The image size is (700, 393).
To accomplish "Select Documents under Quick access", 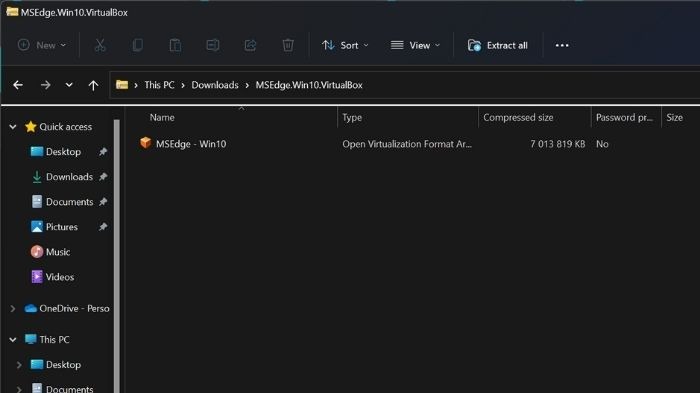I will coord(70,202).
